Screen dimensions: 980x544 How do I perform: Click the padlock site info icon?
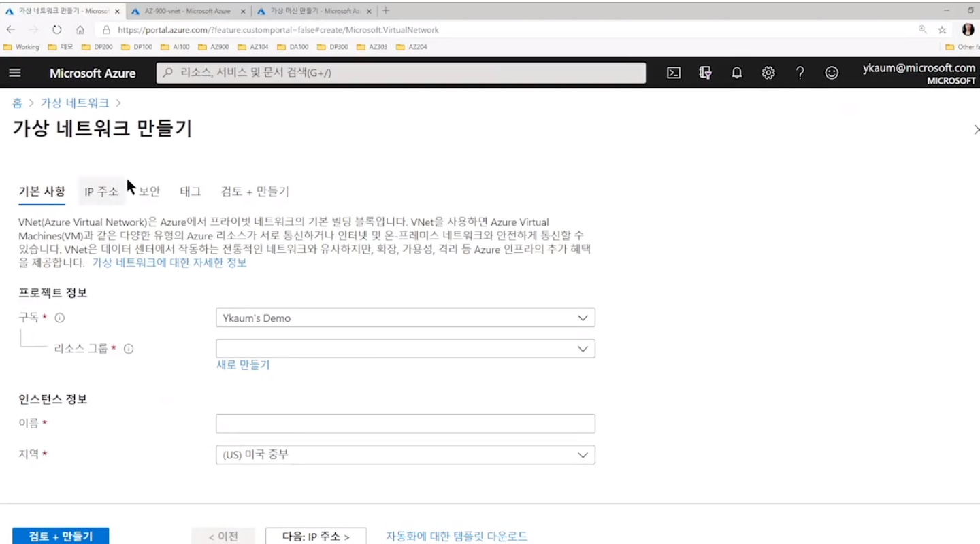[x=106, y=30]
